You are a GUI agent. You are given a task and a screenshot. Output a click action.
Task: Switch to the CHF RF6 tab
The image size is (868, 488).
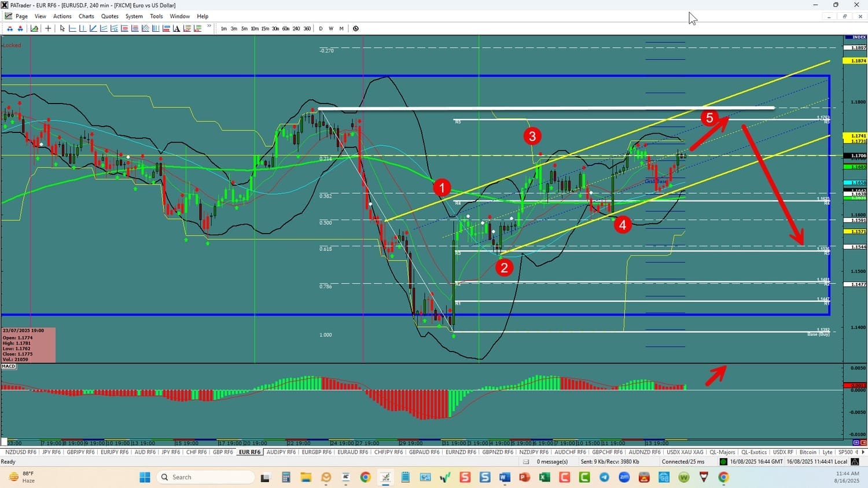[196, 452]
